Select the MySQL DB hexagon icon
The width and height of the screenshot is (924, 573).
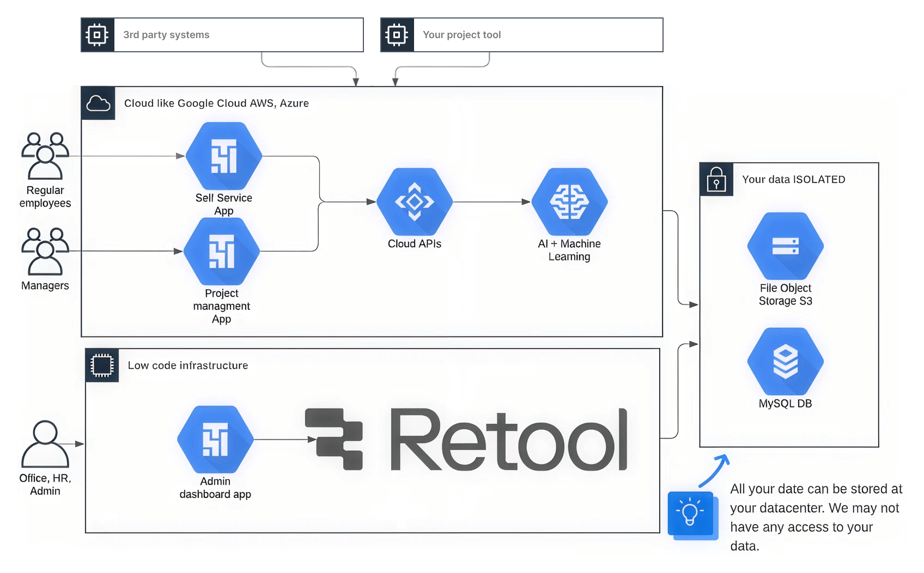click(x=786, y=361)
